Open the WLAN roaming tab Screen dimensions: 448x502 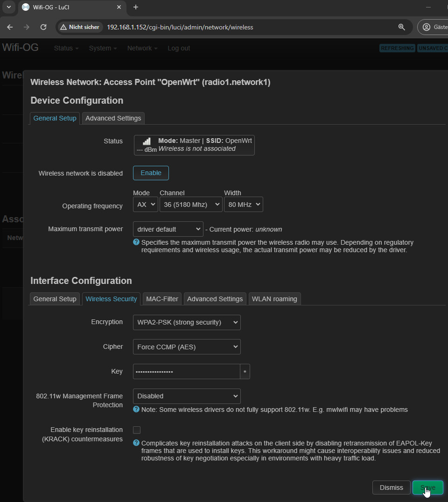(274, 299)
